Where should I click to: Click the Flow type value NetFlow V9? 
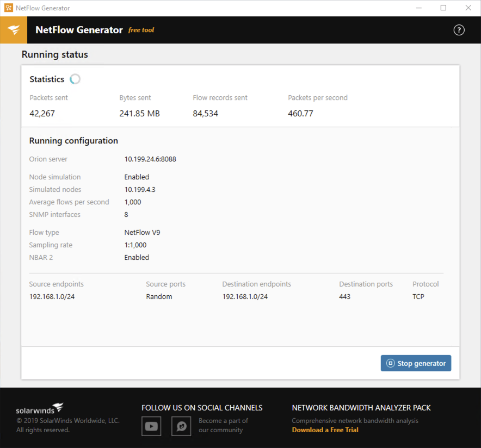[142, 232]
